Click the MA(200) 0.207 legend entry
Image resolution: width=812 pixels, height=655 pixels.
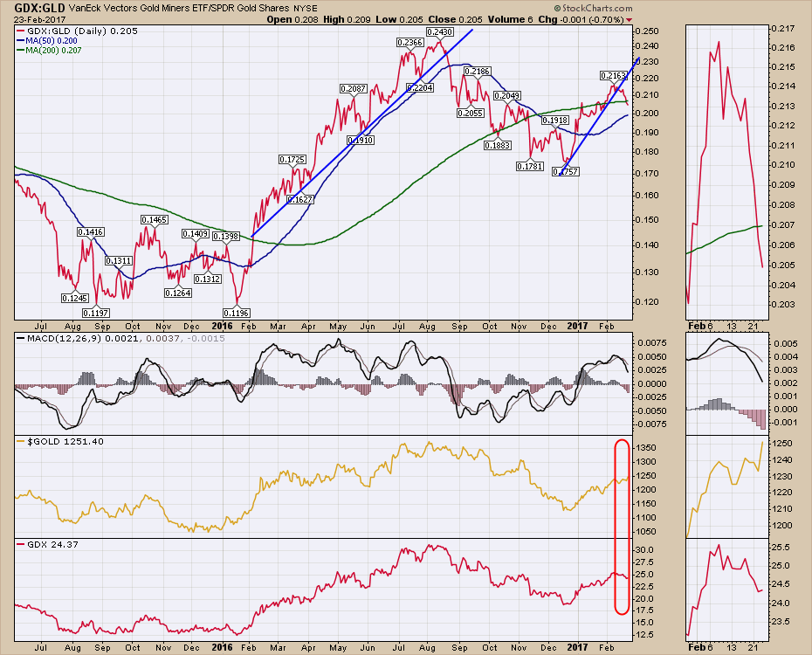pos(49,51)
